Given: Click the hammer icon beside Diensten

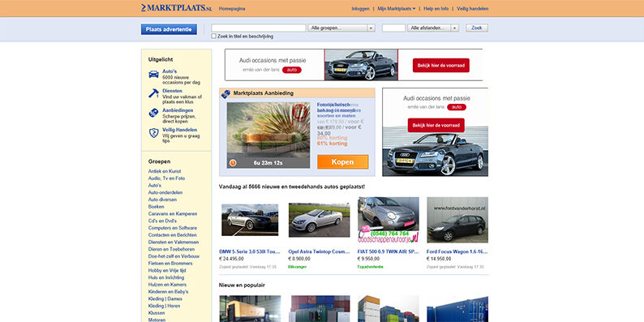Looking at the screenshot, I should point(153,93).
